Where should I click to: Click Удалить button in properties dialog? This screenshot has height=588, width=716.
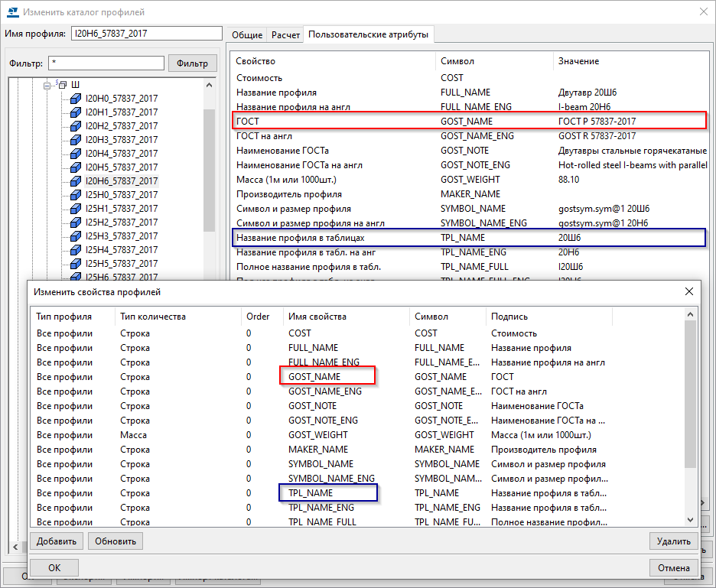point(673,541)
